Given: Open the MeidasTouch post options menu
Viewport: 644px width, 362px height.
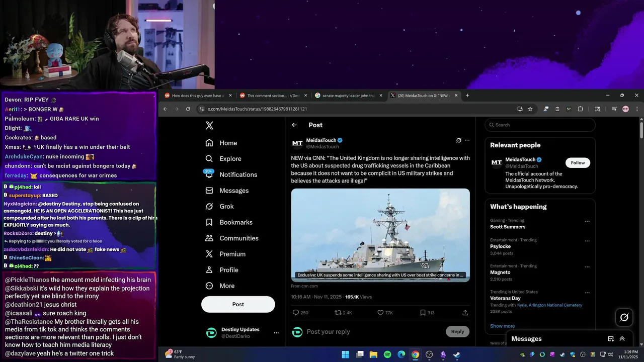Looking at the screenshot, I should click(467, 140).
